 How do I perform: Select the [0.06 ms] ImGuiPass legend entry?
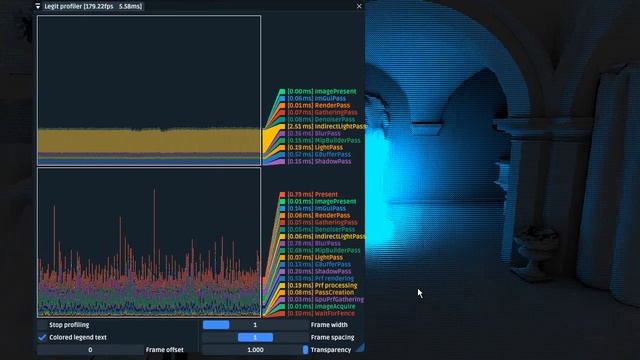pyautogui.click(x=316, y=98)
